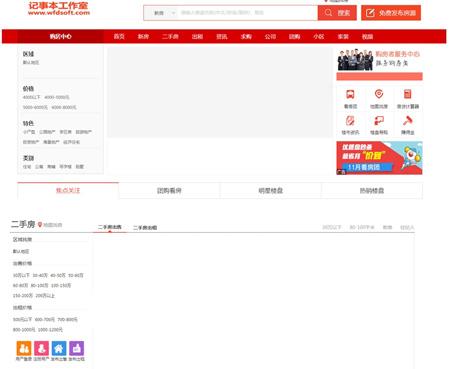450x369 pixels.
Task: Open the notepad icon in service grid
Action: [x=350, y=120]
